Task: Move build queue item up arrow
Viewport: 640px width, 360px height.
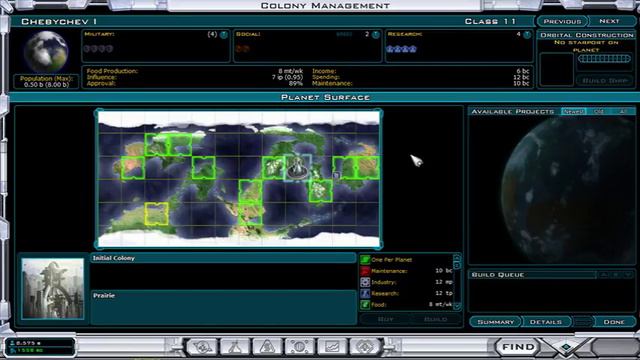Action: coord(603,275)
